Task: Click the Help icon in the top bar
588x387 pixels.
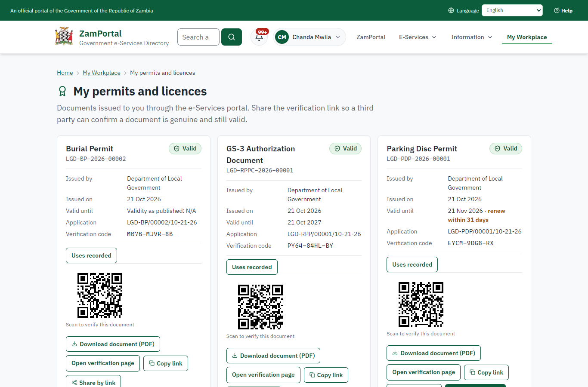Action: [x=557, y=11]
